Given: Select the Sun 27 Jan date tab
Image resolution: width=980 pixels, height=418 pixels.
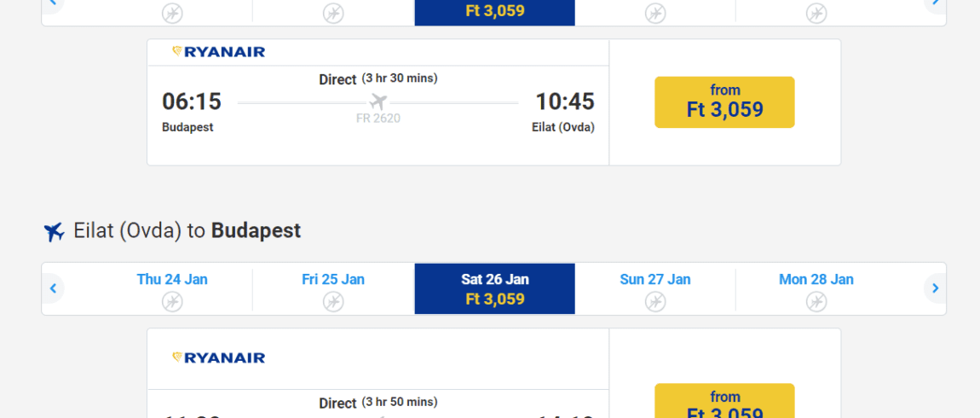Looking at the screenshot, I should pyautogui.click(x=655, y=288).
